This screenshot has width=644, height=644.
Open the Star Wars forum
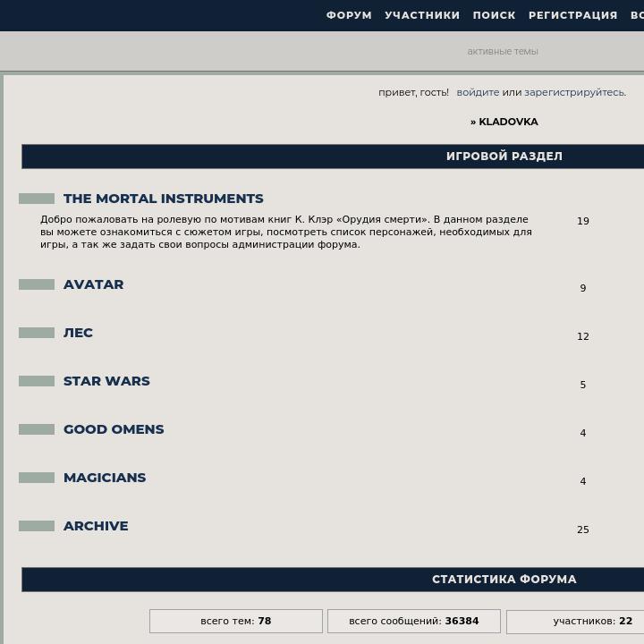106,381
